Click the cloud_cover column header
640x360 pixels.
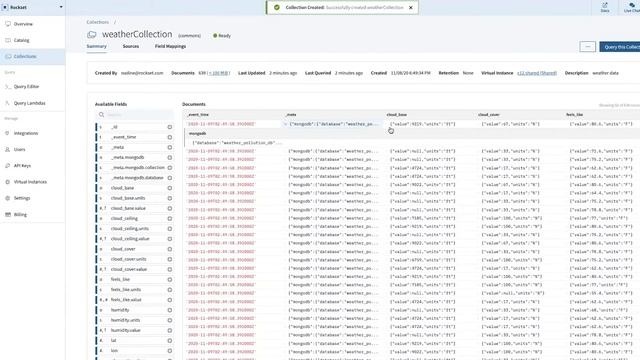coord(489,115)
